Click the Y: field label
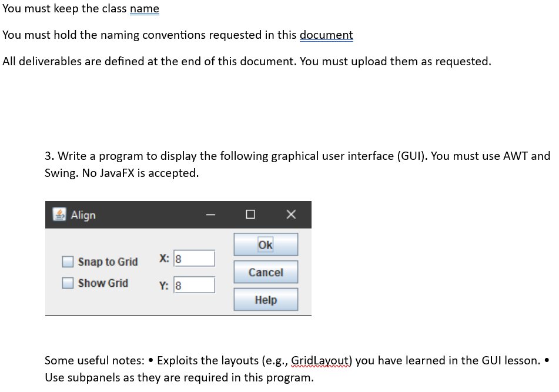This screenshot has height=392, width=559. (x=163, y=284)
